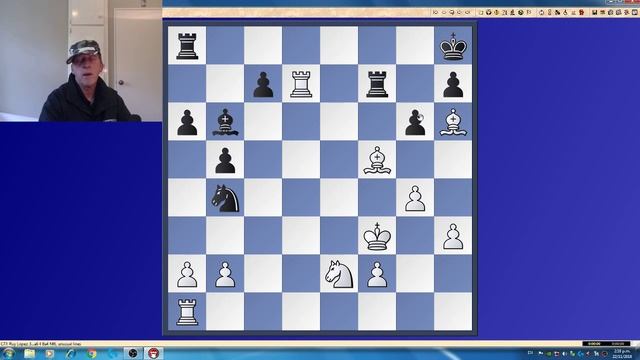
Task: Select the white pawn on b2
Action: 225,275
